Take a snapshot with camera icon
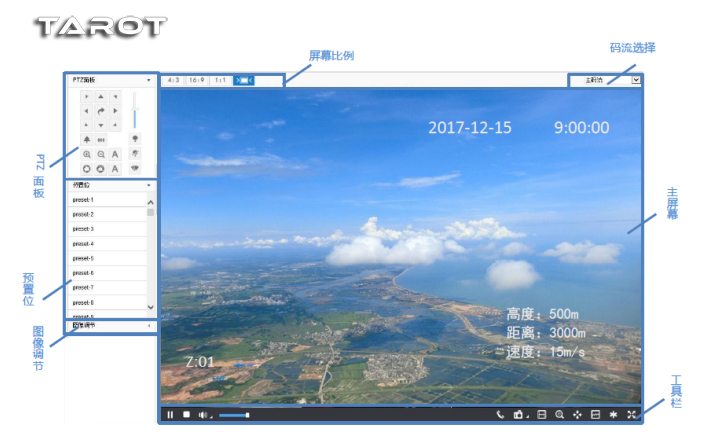Viewport: 720px width, 440px height. (519, 415)
